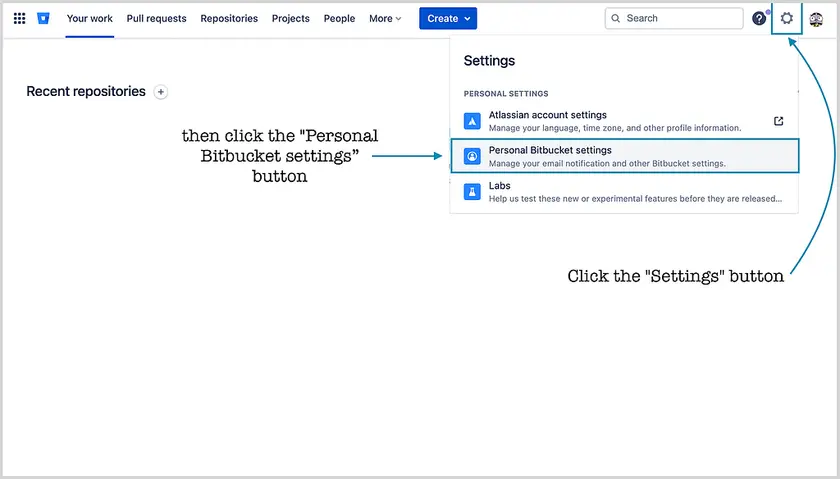Select Atlassian account settings entry
This screenshot has width=840, height=479.
[624, 121]
